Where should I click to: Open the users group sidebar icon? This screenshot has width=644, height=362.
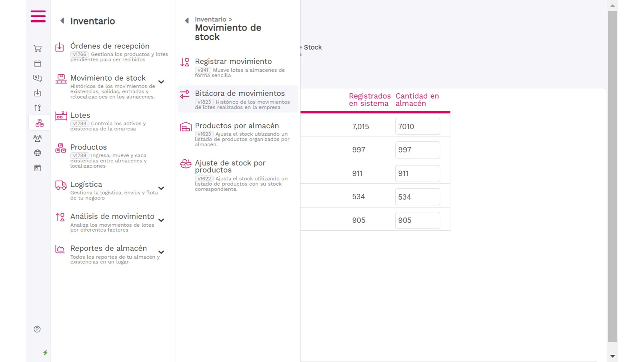coord(38,138)
